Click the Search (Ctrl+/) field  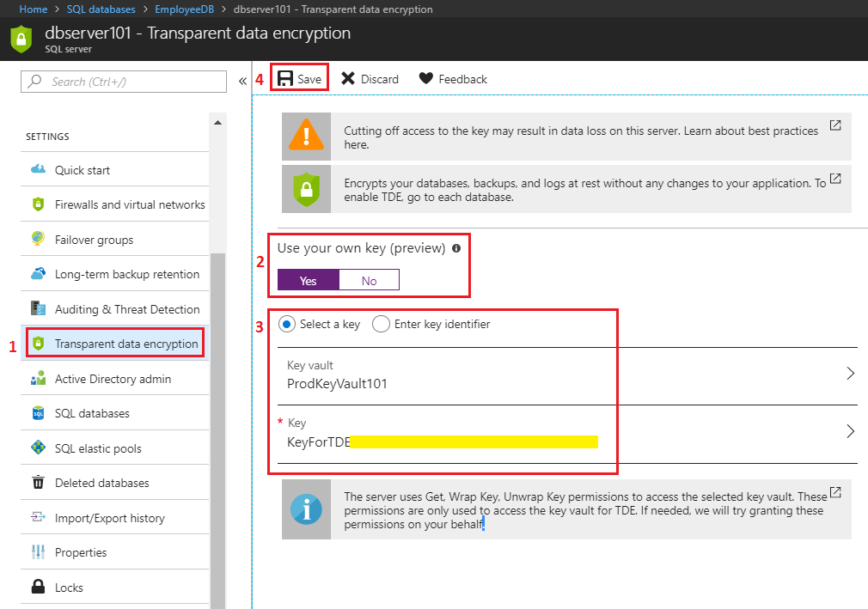coord(124,82)
